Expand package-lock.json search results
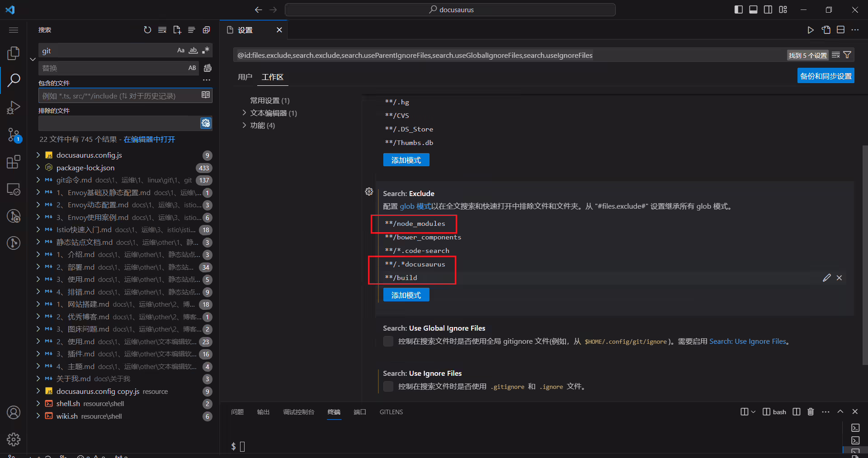Image resolution: width=868 pixels, height=458 pixels. (38, 168)
